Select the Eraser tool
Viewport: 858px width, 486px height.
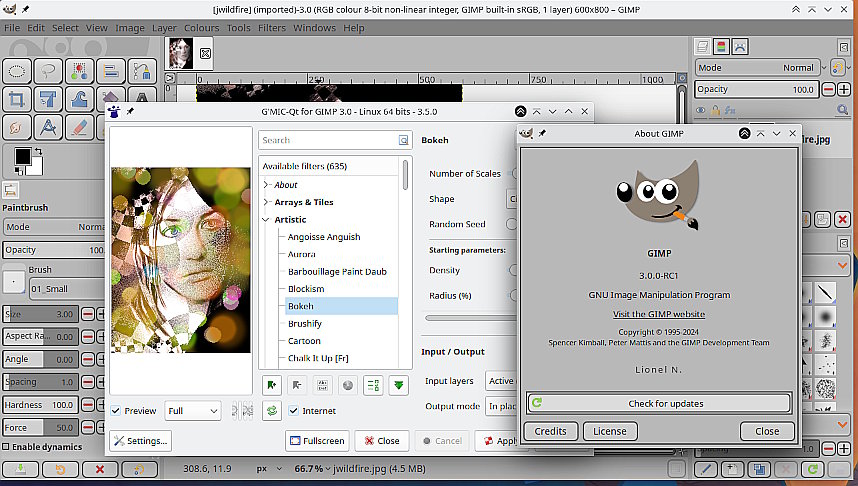click(79, 128)
